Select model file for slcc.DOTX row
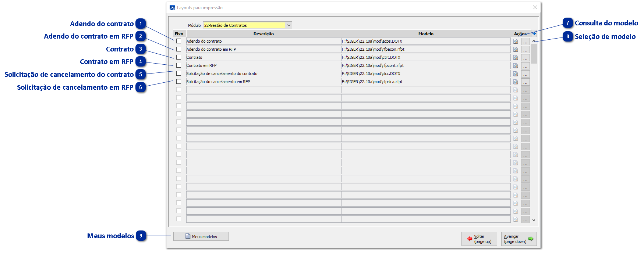The height and width of the screenshot is (254, 644). click(x=525, y=74)
